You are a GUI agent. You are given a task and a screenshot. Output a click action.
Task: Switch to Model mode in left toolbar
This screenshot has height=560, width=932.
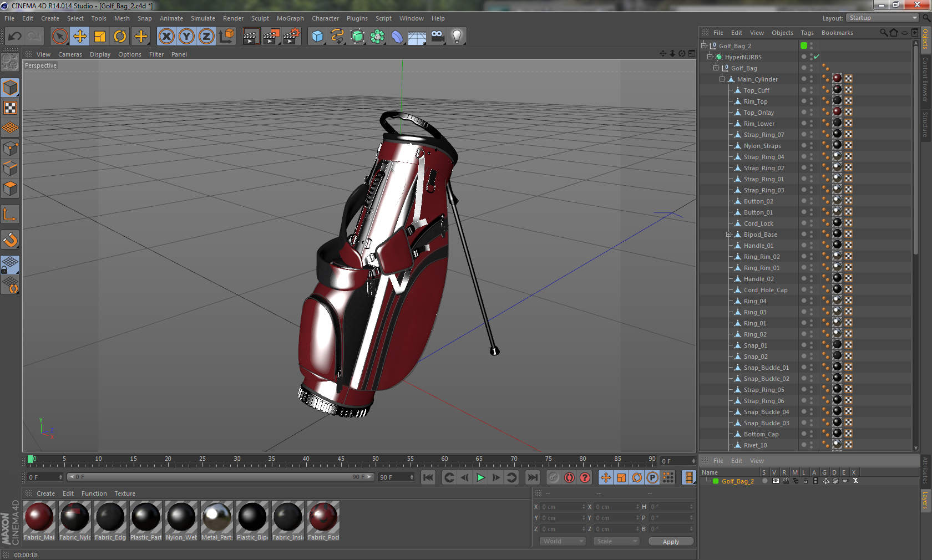coord(11,88)
